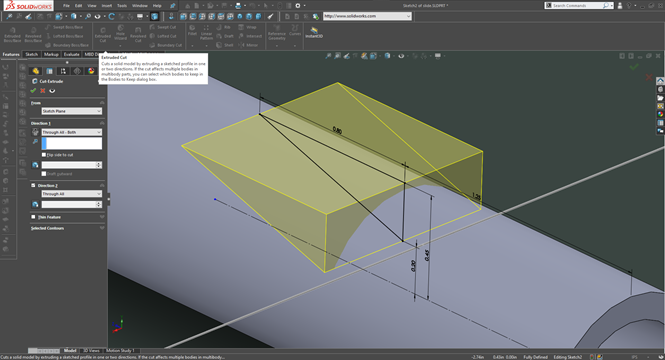Click the user login icon in the title bar
This screenshot has height=360, width=665.
tap(620, 6)
